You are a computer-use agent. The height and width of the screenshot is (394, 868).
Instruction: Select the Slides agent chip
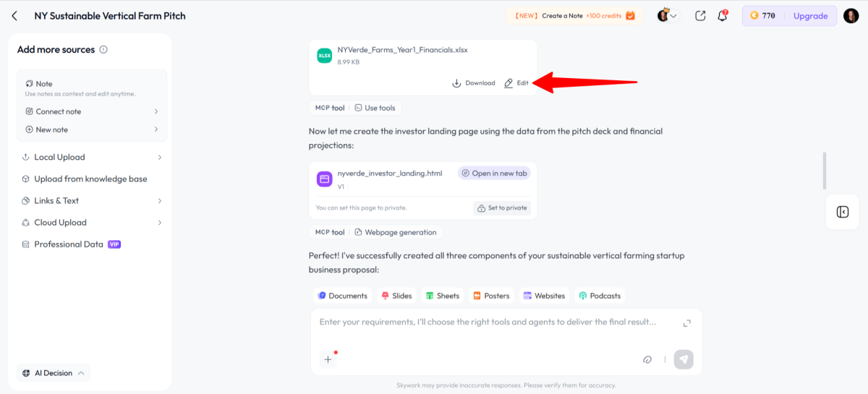coord(396,296)
